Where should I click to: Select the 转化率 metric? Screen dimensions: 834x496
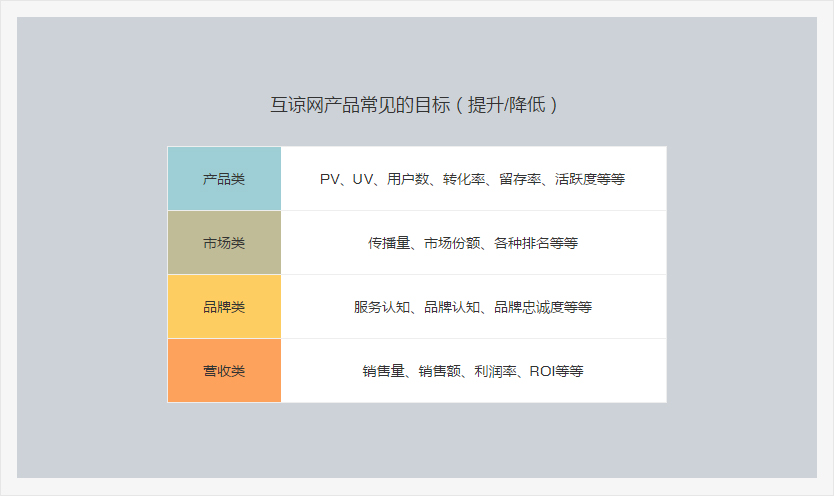[x=463, y=179]
